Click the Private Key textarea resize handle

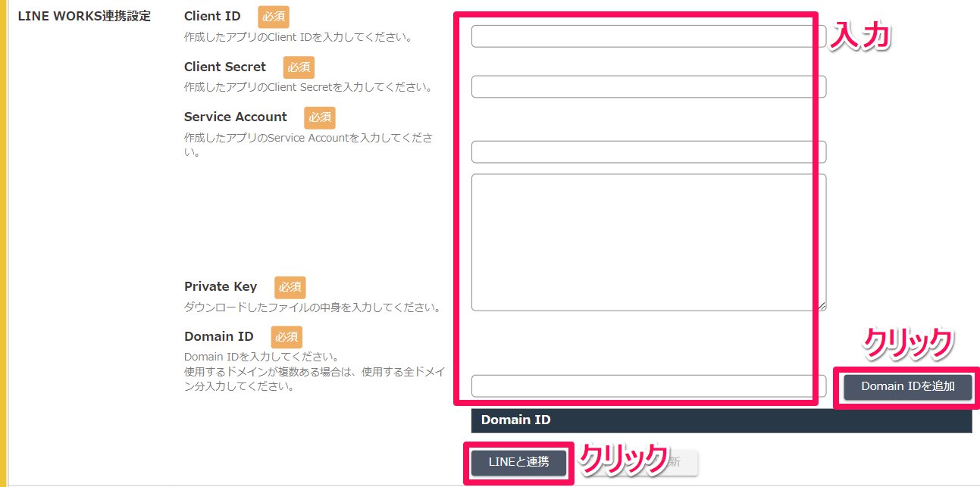pyautogui.click(x=822, y=306)
